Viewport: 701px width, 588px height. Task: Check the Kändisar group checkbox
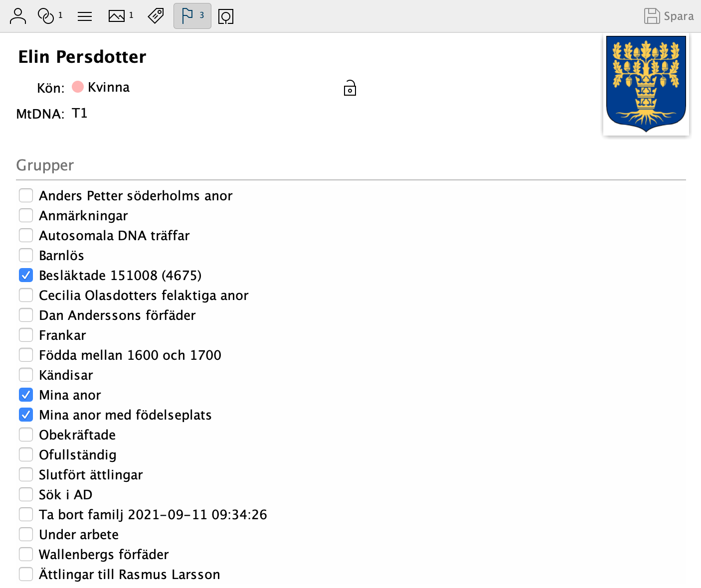[26, 375]
